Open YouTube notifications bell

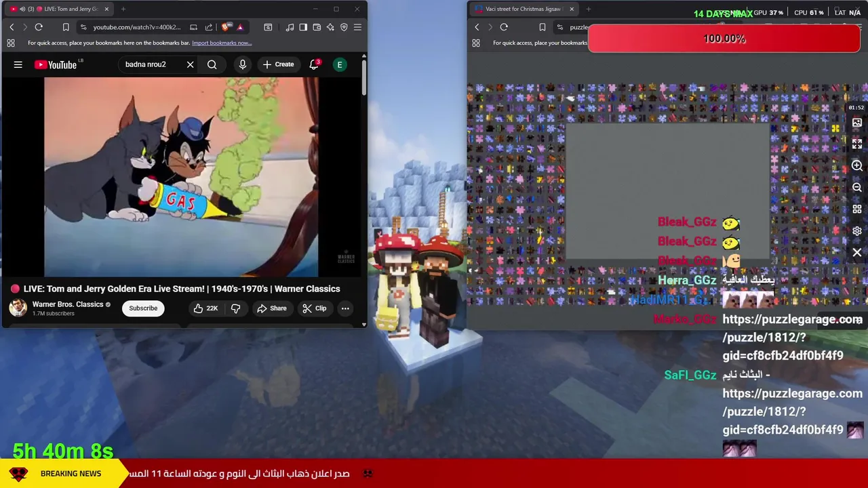[314, 64]
